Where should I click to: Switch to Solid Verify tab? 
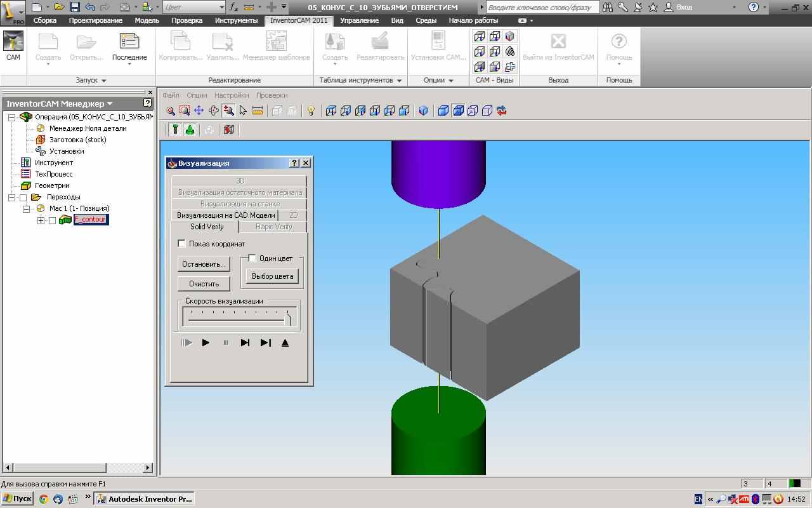tap(207, 227)
